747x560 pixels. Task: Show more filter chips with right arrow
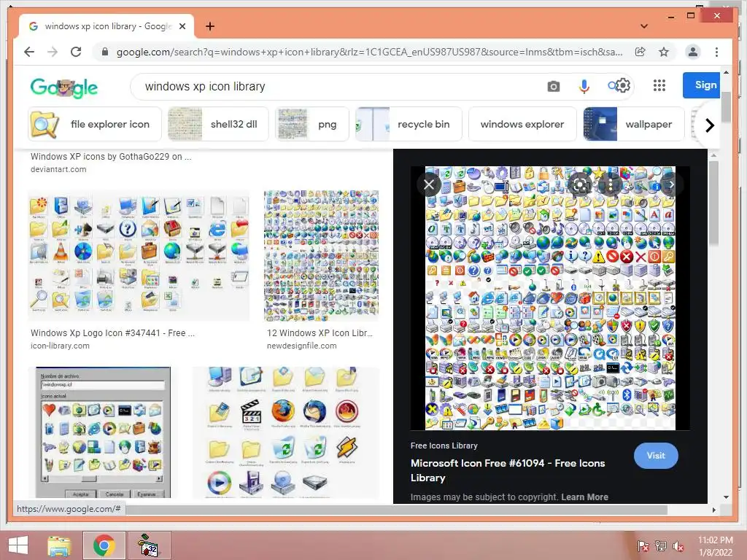click(x=709, y=125)
